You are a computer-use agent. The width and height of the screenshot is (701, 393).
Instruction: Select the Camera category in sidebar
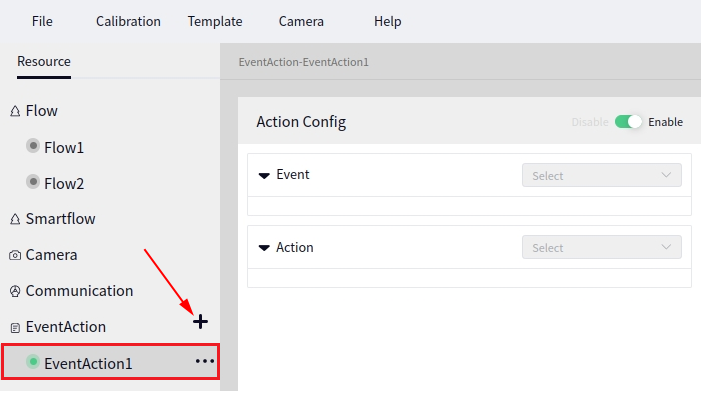pyautogui.click(x=51, y=255)
